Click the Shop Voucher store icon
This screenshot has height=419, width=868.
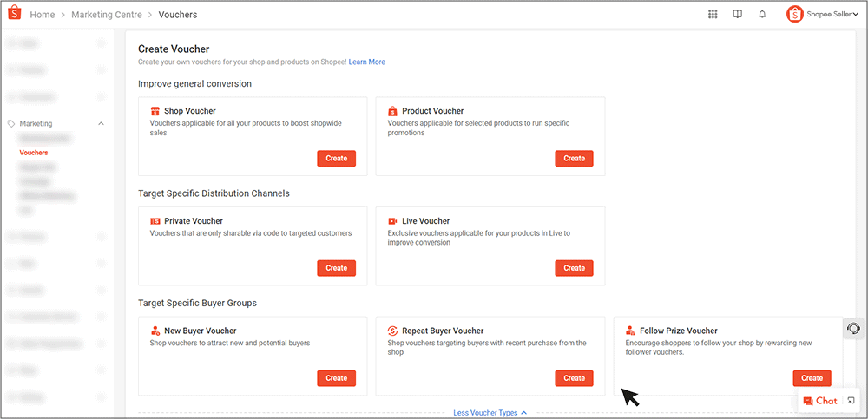(x=155, y=111)
